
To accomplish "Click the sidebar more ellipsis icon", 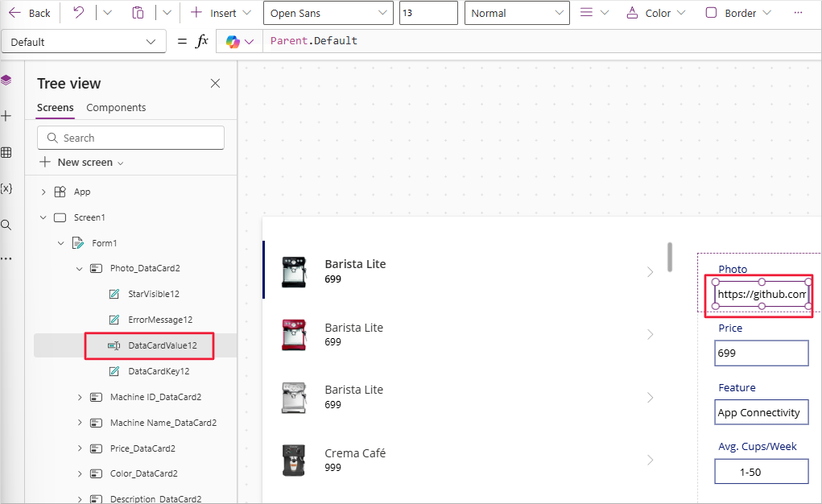I will 6,258.
